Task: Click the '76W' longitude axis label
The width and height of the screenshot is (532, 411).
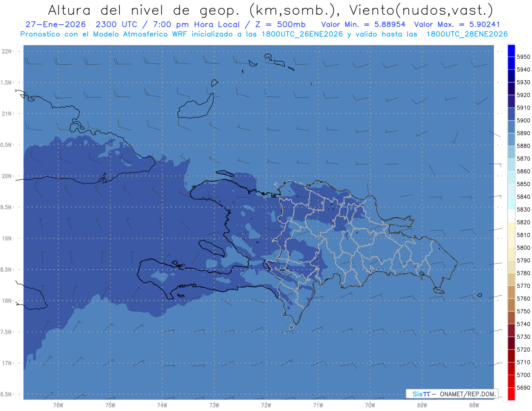Action: click(x=58, y=405)
